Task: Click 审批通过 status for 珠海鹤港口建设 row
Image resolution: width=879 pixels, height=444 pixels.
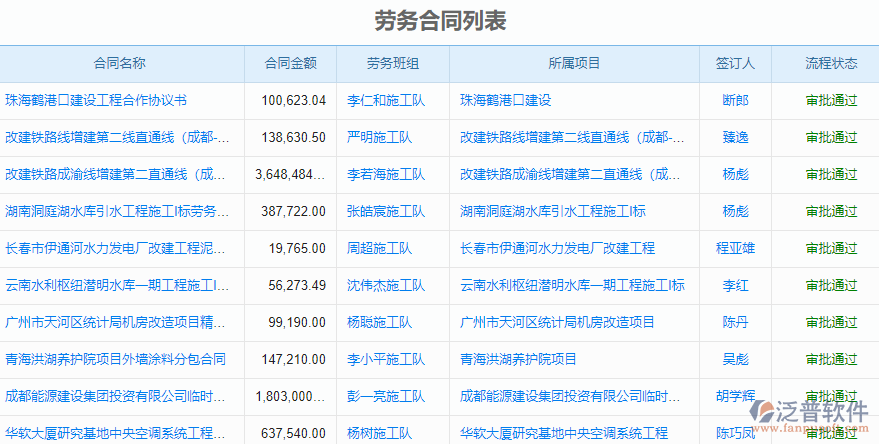Action: 831,100
